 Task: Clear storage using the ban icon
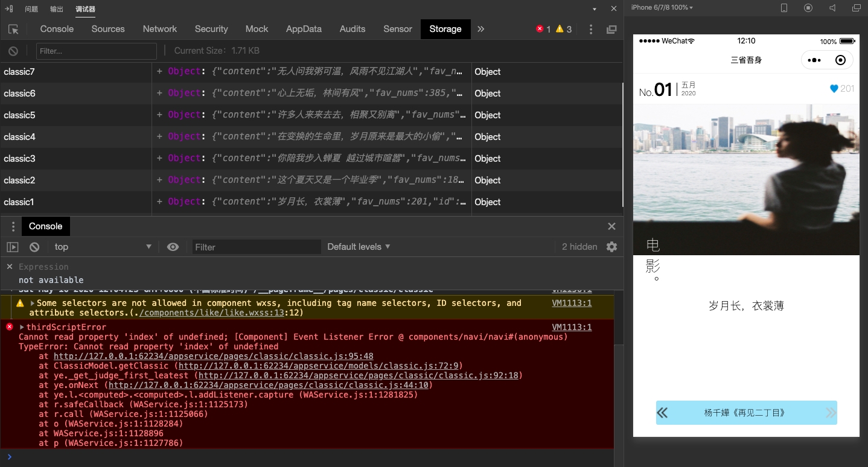[x=13, y=51]
